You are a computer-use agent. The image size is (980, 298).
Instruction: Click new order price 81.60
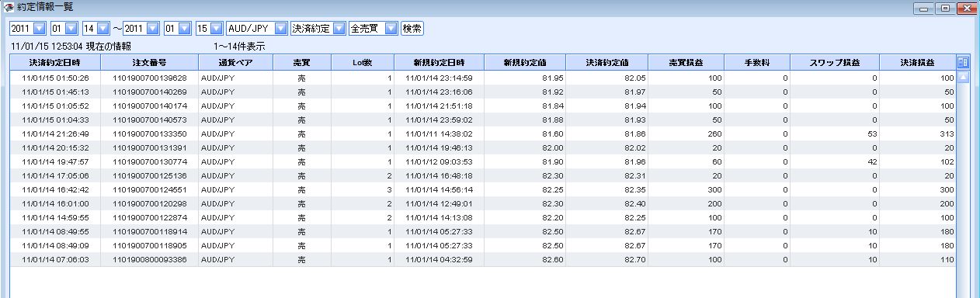[553, 134]
